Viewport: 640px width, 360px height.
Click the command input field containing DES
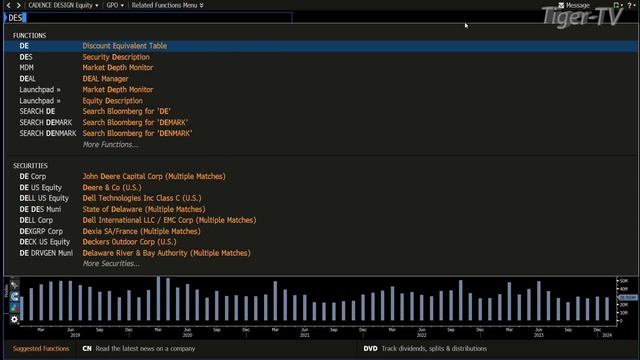click(x=148, y=18)
